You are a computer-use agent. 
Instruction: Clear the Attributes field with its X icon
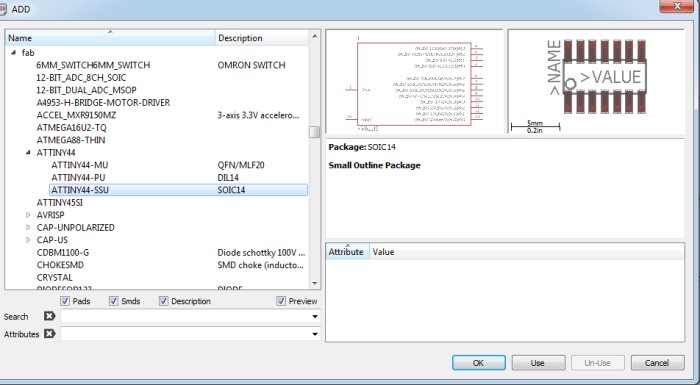49,334
